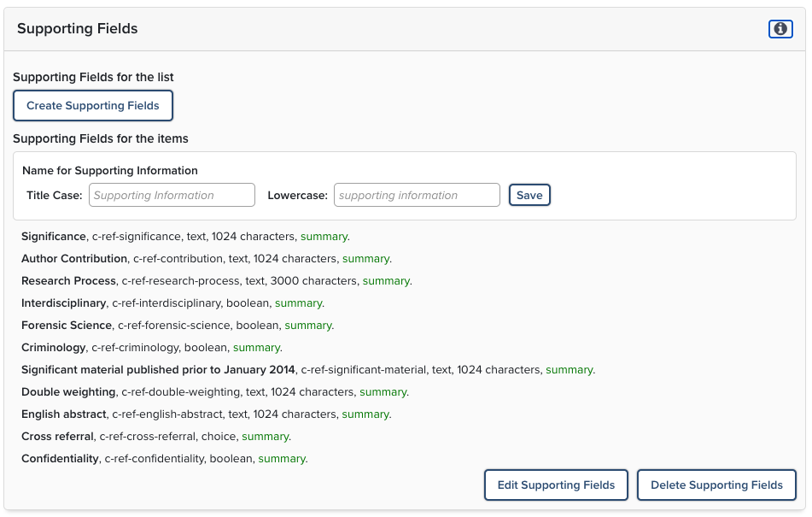Open the Criminology summary link

click(256, 348)
